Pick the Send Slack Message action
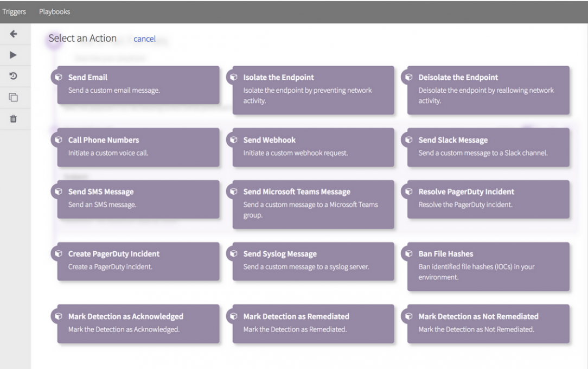Screen dimensions: 588x369 (488, 147)
